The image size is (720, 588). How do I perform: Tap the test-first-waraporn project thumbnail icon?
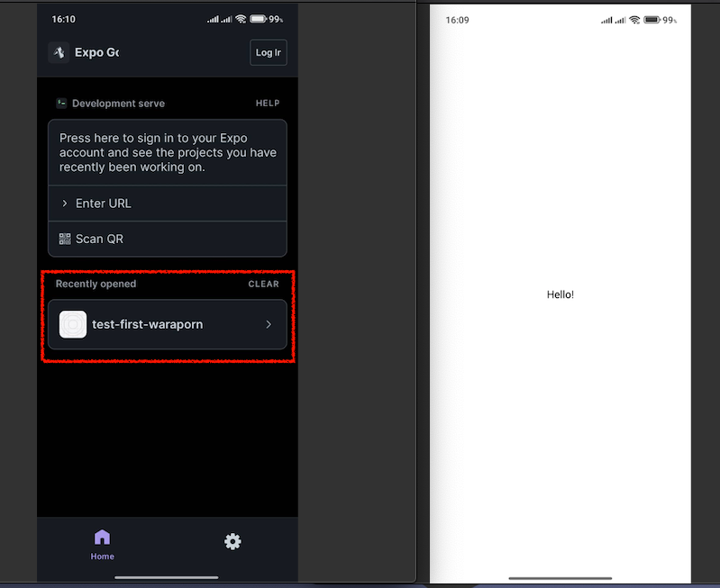pos(73,324)
